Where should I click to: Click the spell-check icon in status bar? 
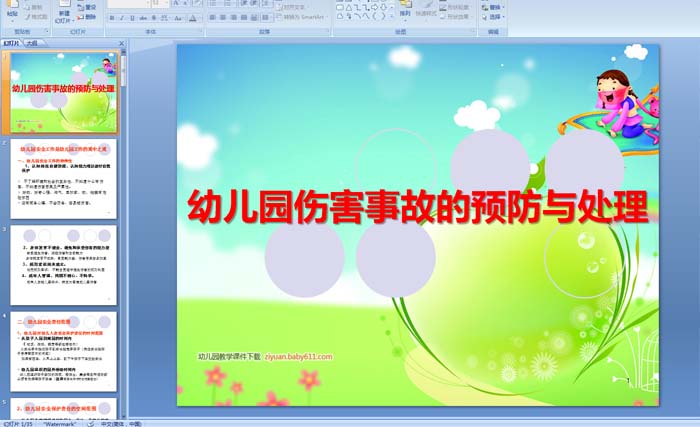click(x=90, y=423)
